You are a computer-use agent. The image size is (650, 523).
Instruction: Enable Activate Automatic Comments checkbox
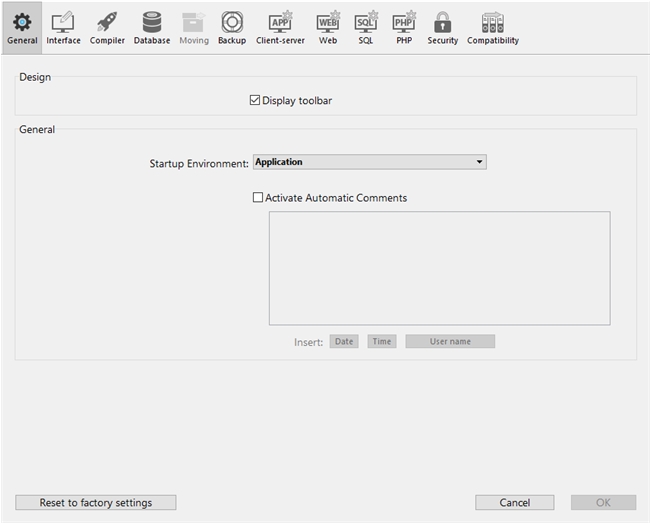coord(258,198)
